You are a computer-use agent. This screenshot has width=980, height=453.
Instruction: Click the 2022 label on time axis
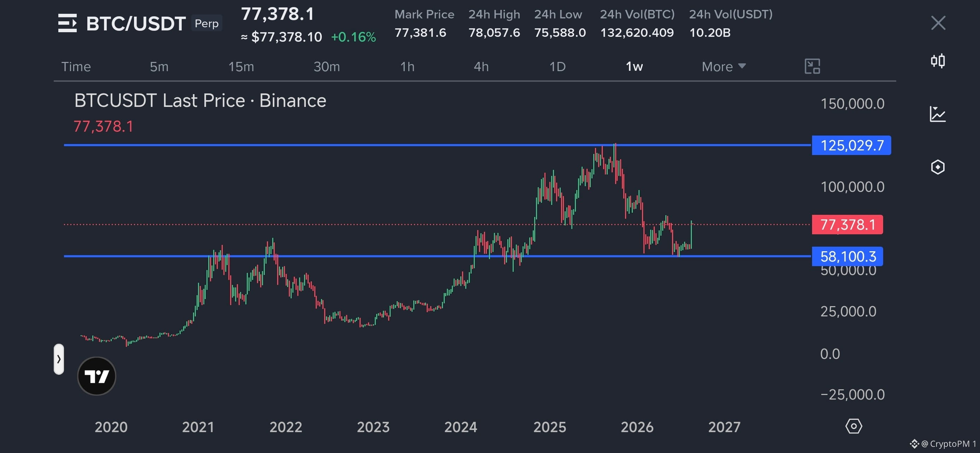click(x=286, y=427)
